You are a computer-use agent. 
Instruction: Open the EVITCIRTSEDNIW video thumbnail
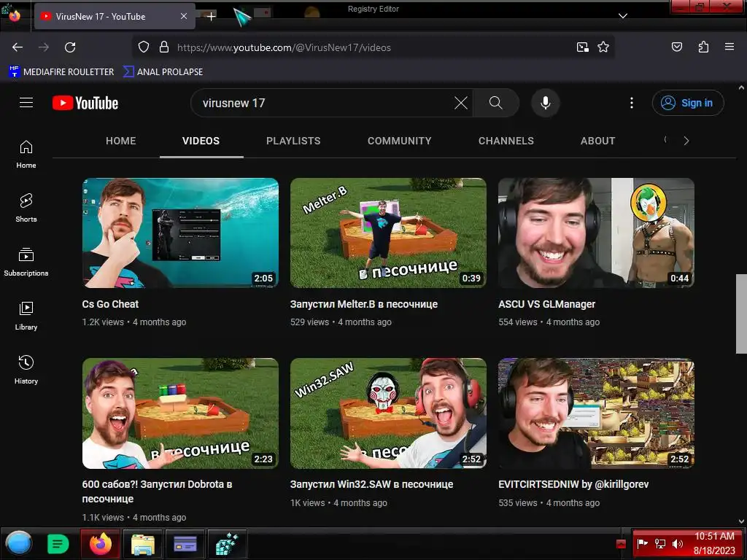point(596,413)
